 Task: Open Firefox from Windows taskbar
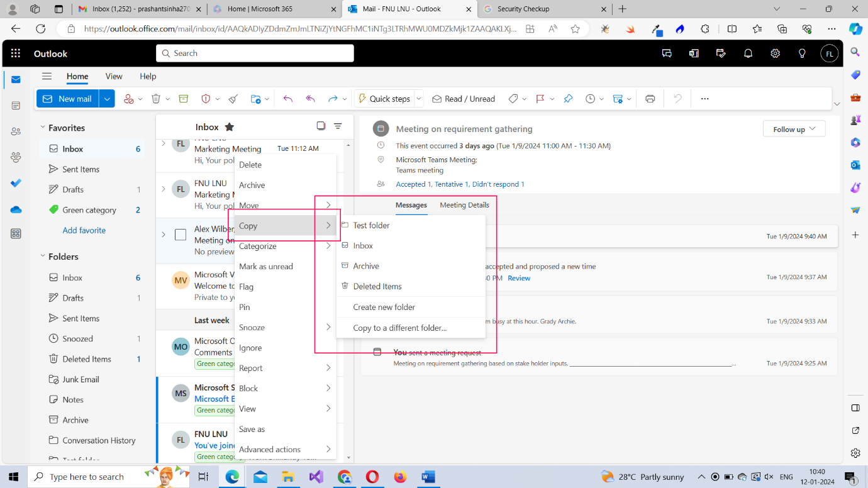coord(401,477)
